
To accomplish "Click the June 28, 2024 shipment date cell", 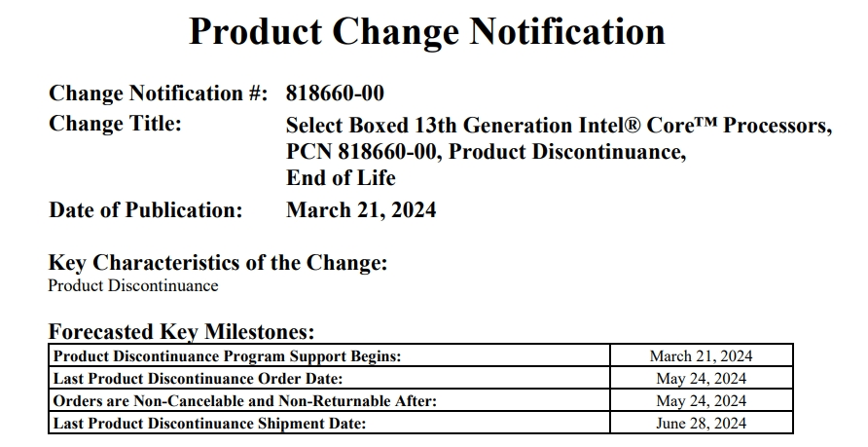I will pyautogui.click(x=702, y=424).
